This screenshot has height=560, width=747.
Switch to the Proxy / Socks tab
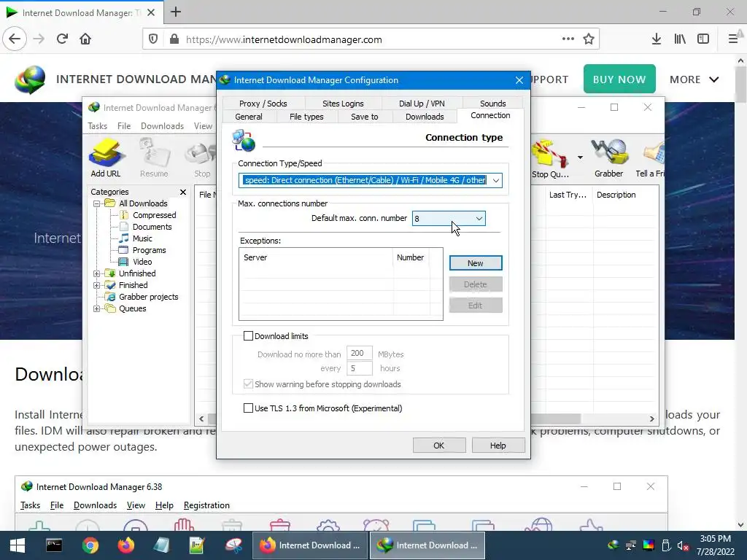(x=263, y=104)
